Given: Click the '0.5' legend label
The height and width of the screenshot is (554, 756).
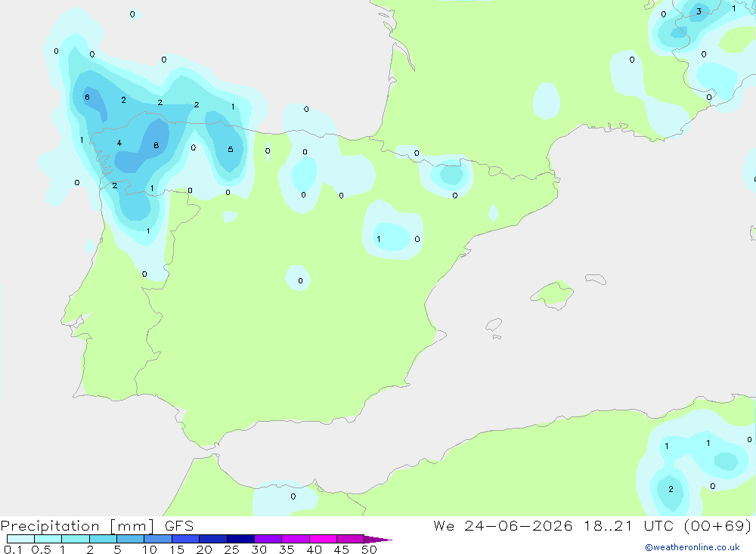Looking at the screenshot, I should [41, 549].
